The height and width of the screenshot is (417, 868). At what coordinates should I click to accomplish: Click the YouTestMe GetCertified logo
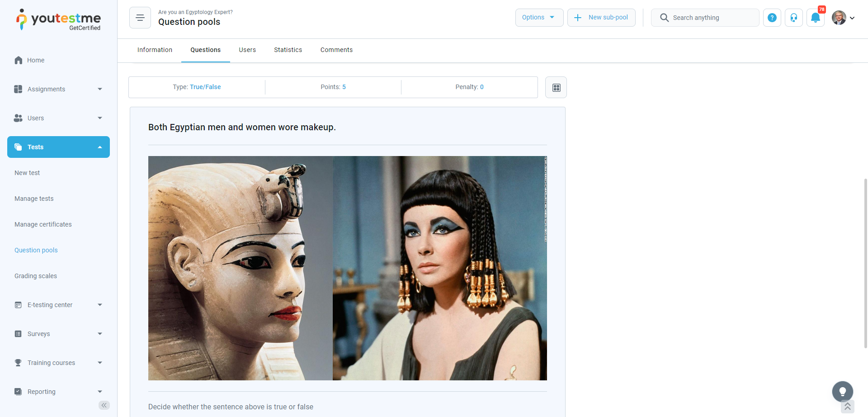click(x=58, y=19)
